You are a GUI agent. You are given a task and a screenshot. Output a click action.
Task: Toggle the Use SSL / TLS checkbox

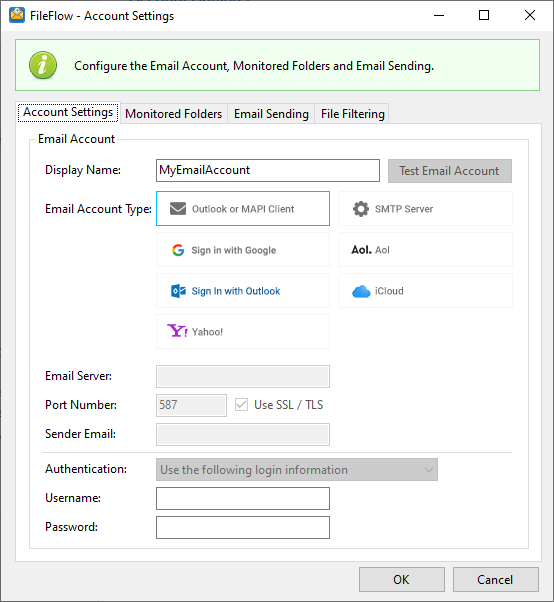tap(241, 405)
